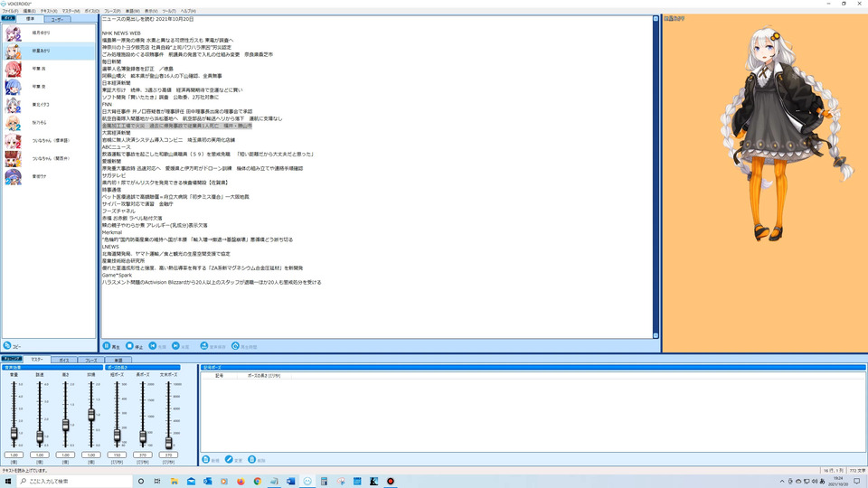Open the 単語 menu in menu bar
Viewport: 868px width, 488px height.
point(132,11)
